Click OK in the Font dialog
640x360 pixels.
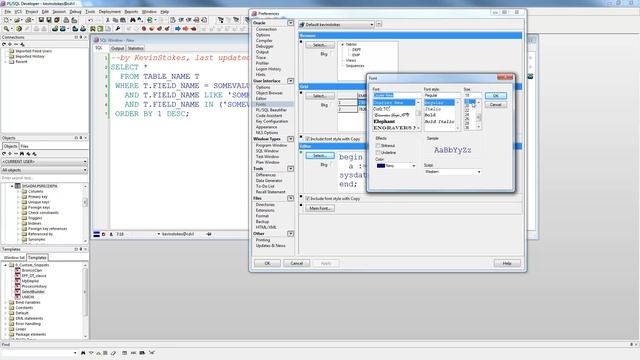[496, 96]
